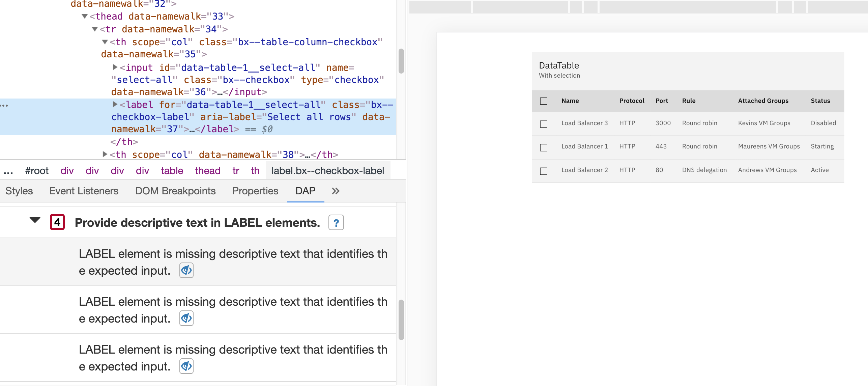Open the DOM Breakpoints tab
The image size is (868, 386).
click(175, 191)
